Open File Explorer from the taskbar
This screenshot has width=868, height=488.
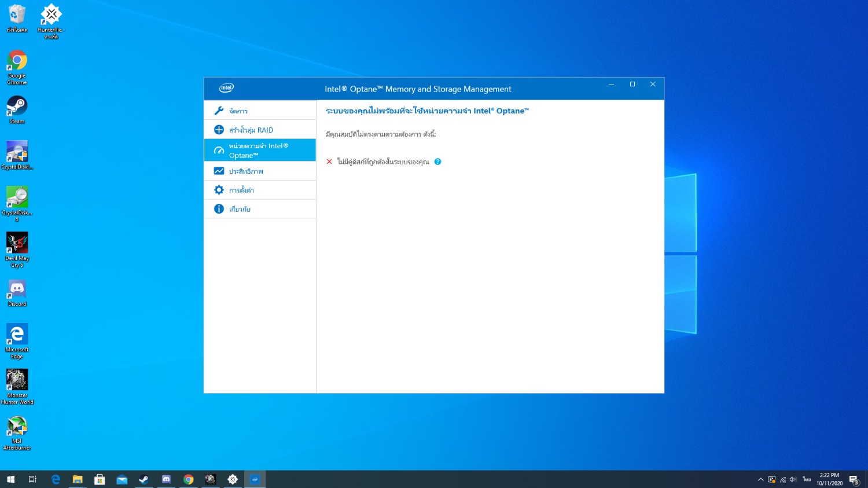78,479
